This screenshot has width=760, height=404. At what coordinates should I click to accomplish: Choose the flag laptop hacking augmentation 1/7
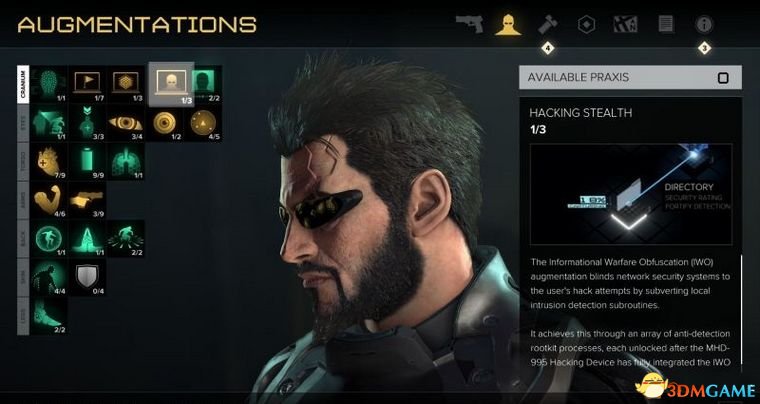(87, 84)
